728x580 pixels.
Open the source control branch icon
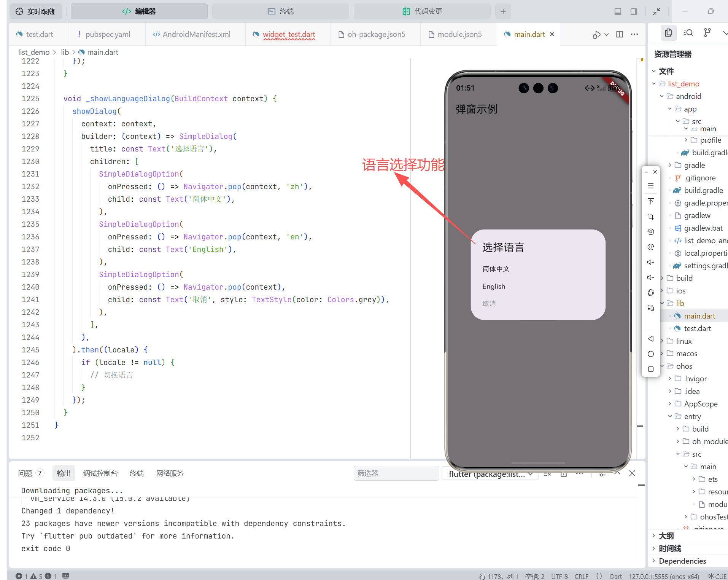(x=707, y=33)
